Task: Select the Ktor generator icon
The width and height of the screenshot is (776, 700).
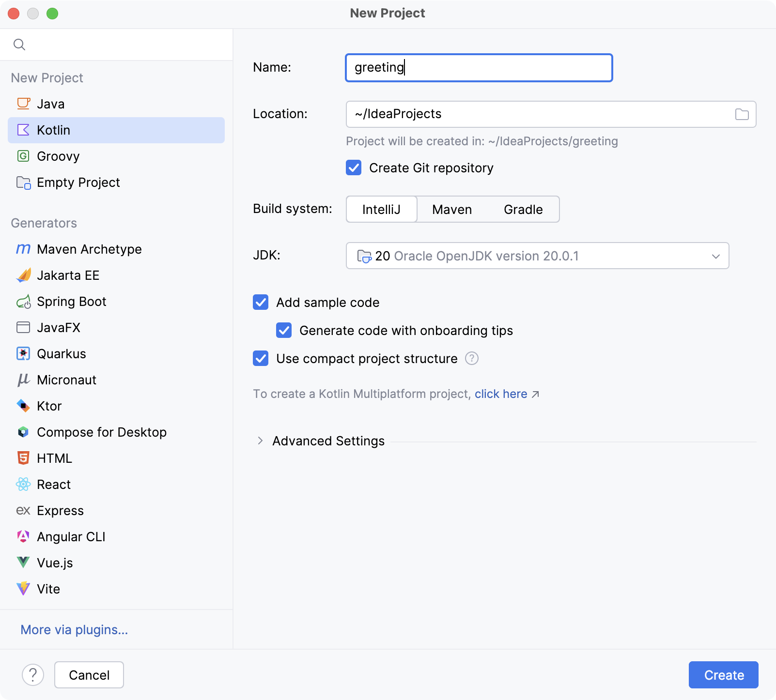Action: [x=23, y=406]
